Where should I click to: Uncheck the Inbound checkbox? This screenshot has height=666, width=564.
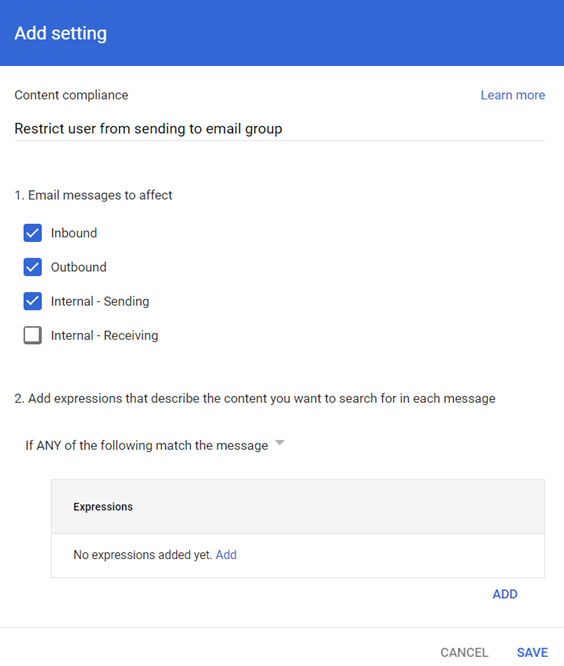33,233
